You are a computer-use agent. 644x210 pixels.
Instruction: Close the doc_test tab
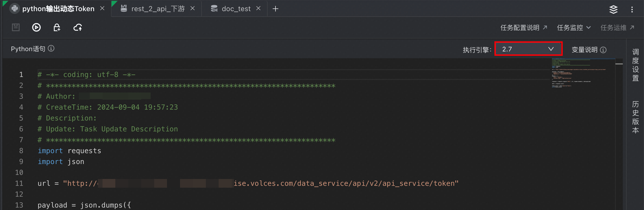point(258,8)
